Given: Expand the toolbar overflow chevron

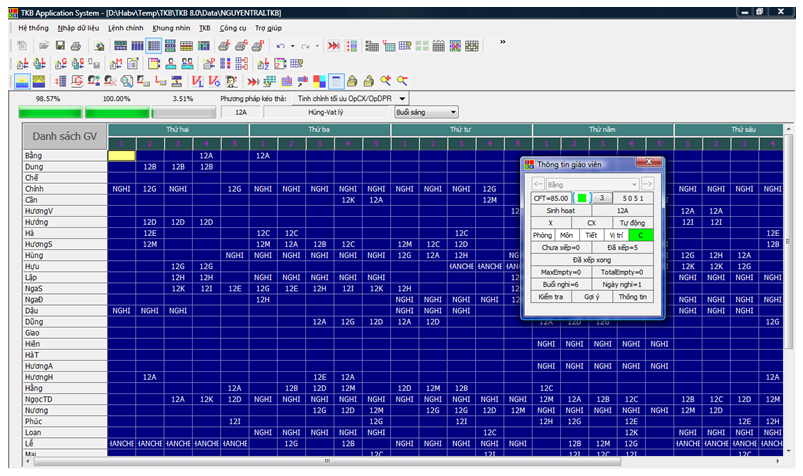Looking at the screenshot, I should 503,42.
